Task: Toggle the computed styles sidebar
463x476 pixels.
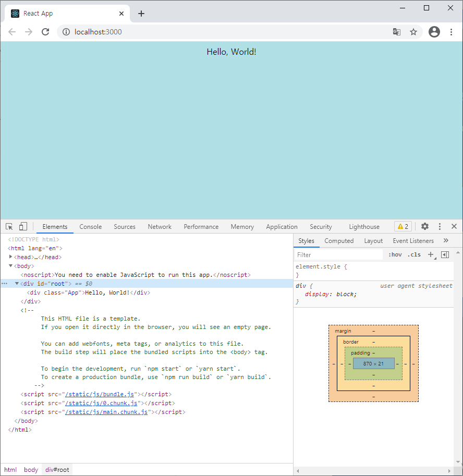Action: (x=445, y=255)
